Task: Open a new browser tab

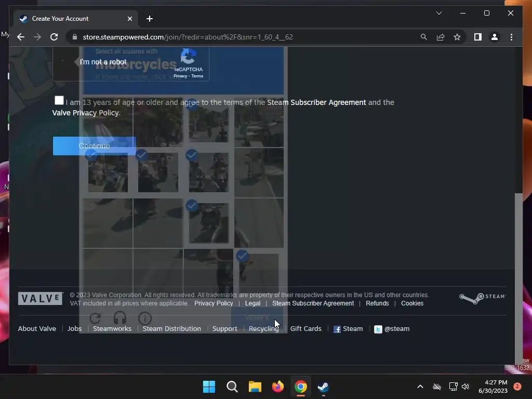Action: click(x=149, y=19)
